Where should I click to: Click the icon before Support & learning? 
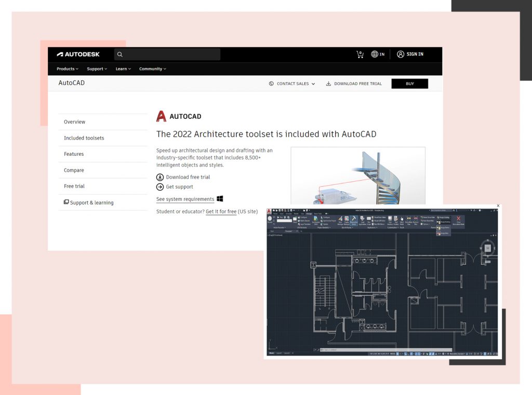(x=66, y=202)
